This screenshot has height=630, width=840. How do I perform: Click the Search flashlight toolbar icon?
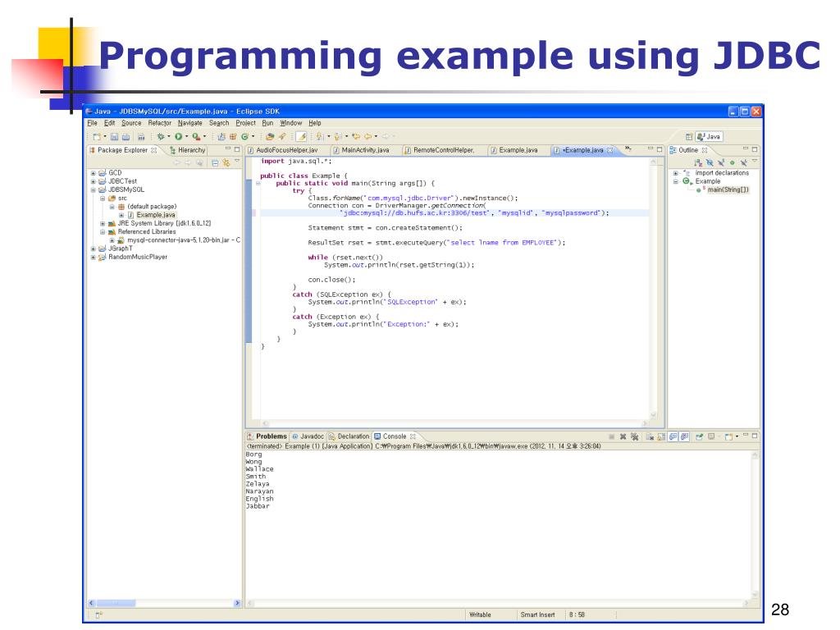(x=281, y=137)
